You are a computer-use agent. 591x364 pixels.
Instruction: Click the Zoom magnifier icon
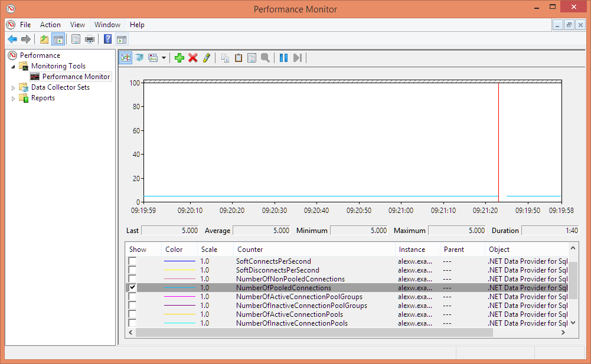[265, 58]
